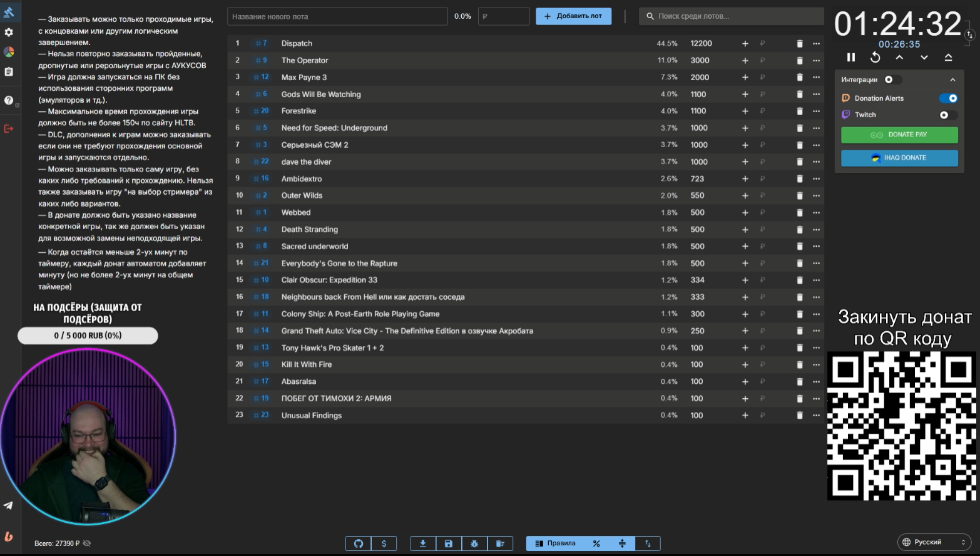
Task: Open the Русский language dropdown
Action: (934, 542)
